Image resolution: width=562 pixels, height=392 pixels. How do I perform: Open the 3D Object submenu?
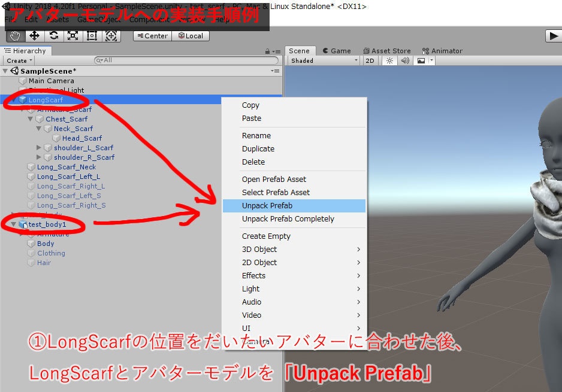click(294, 250)
